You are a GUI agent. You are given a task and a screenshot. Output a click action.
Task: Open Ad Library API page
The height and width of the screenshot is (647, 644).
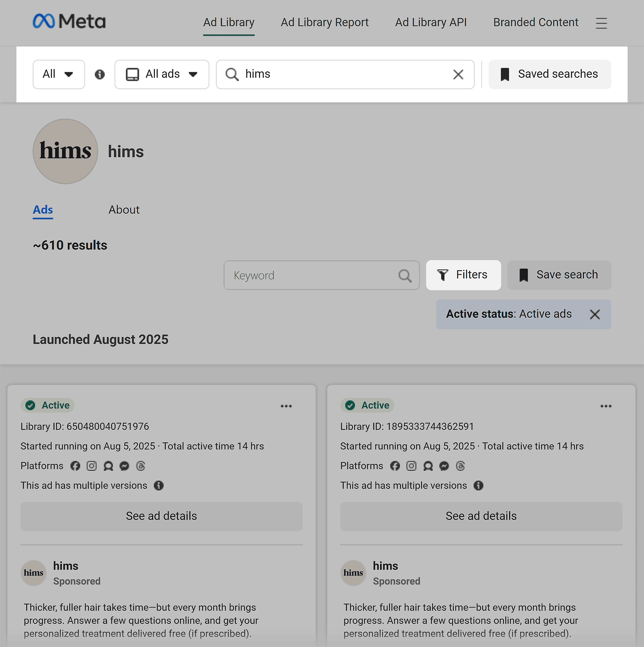point(431,22)
